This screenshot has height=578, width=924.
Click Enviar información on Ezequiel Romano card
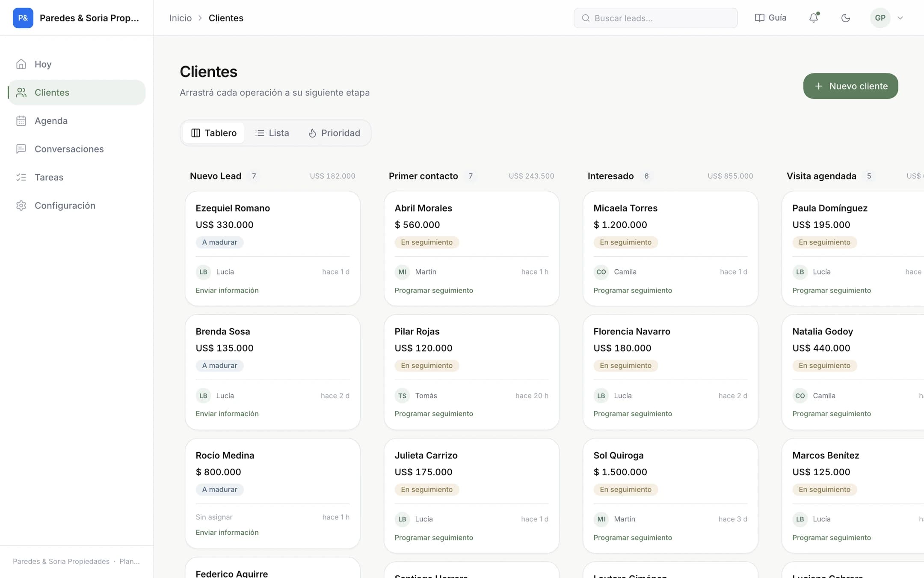pos(227,290)
